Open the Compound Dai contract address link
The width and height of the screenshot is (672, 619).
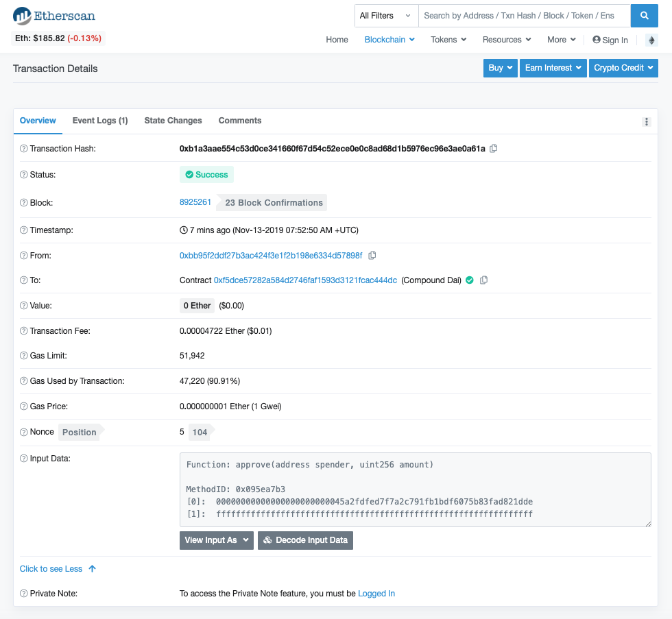[305, 280]
